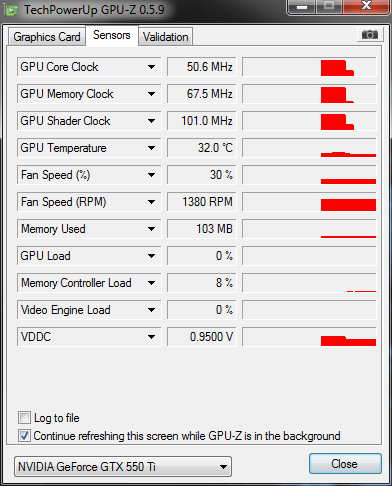Screen dimensions: 392x486
Task: Click the GPU-Z app icon in title bar
Action: pyautogui.click(x=12, y=11)
